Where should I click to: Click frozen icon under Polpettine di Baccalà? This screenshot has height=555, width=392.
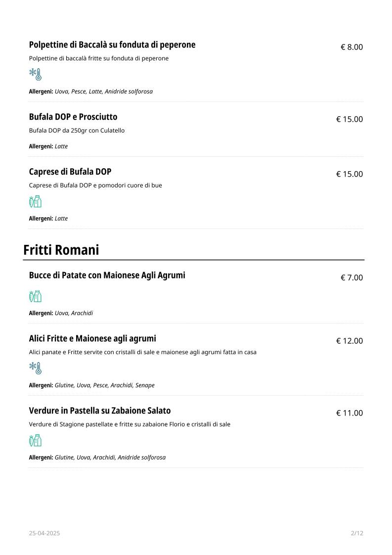(36, 74)
